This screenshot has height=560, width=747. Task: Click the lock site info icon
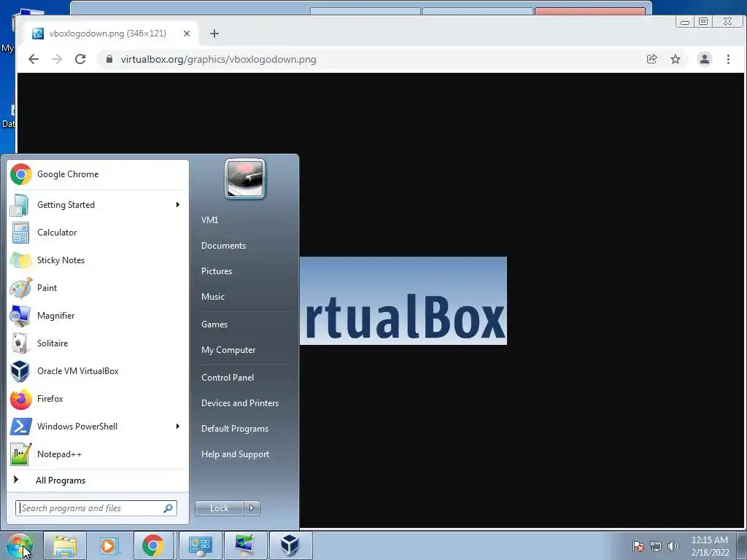[x=109, y=59]
